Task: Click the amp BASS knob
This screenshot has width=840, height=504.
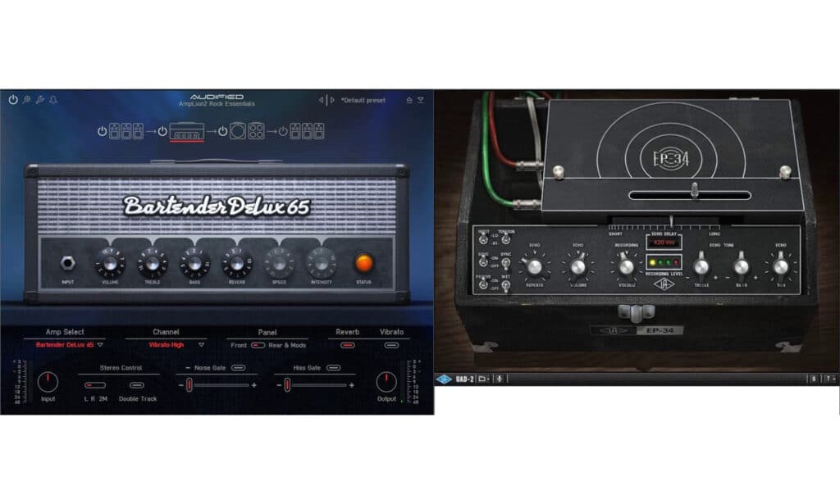Action: point(194,263)
